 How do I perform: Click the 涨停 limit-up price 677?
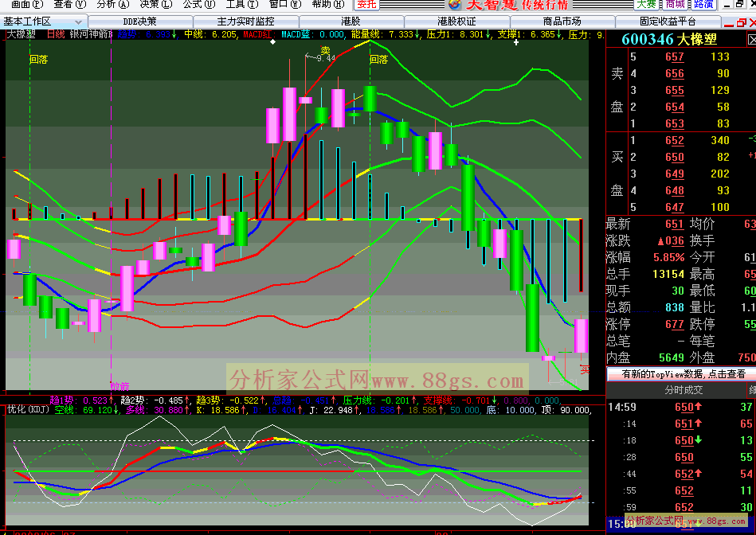[x=675, y=324]
